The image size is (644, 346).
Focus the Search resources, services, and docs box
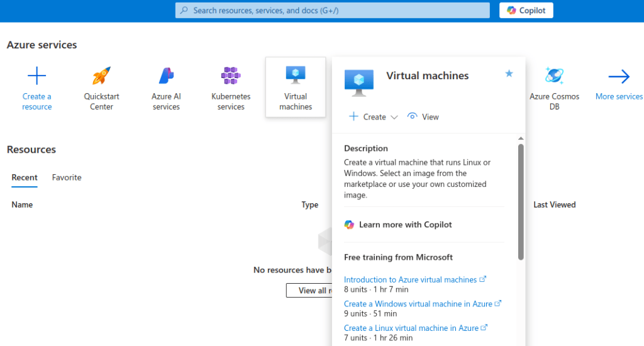click(332, 10)
